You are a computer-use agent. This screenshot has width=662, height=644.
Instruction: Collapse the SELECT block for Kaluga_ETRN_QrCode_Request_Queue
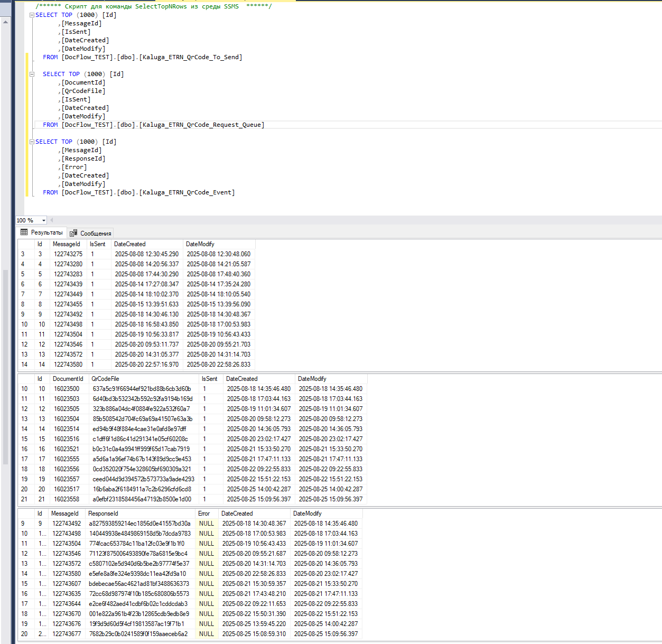point(32,74)
